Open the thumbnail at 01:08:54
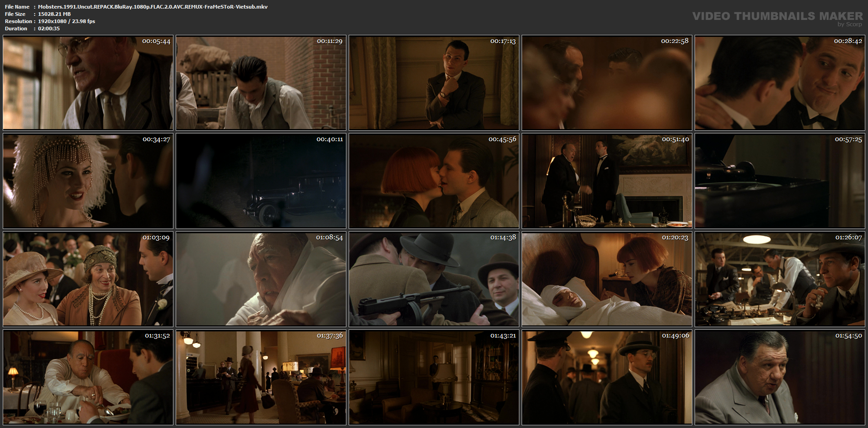Image resolution: width=868 pixels, height=428 pixels. coord(261,279)
